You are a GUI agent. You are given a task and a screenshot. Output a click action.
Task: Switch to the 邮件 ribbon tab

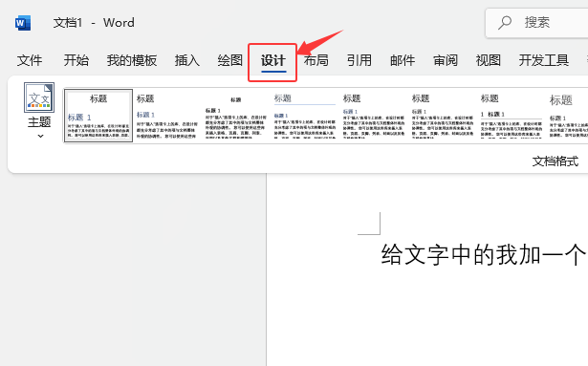(x=403, y=60)
